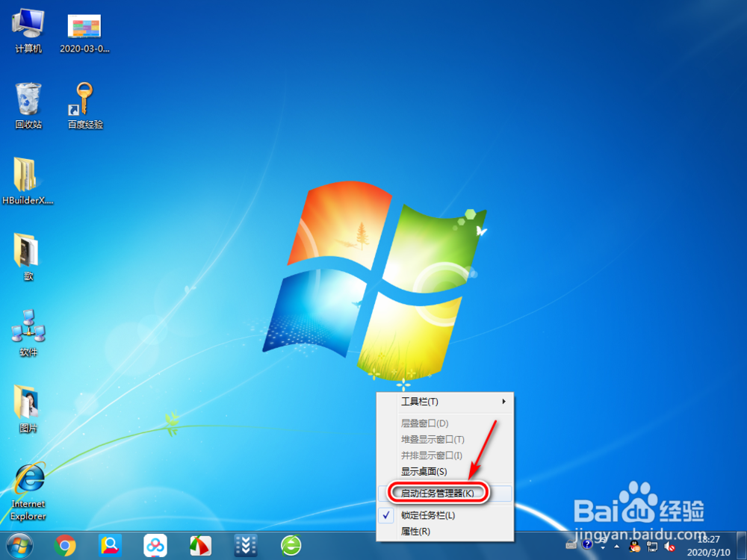Open the network connection tray icon
This screenshot has height=560, width=747.
651,547
